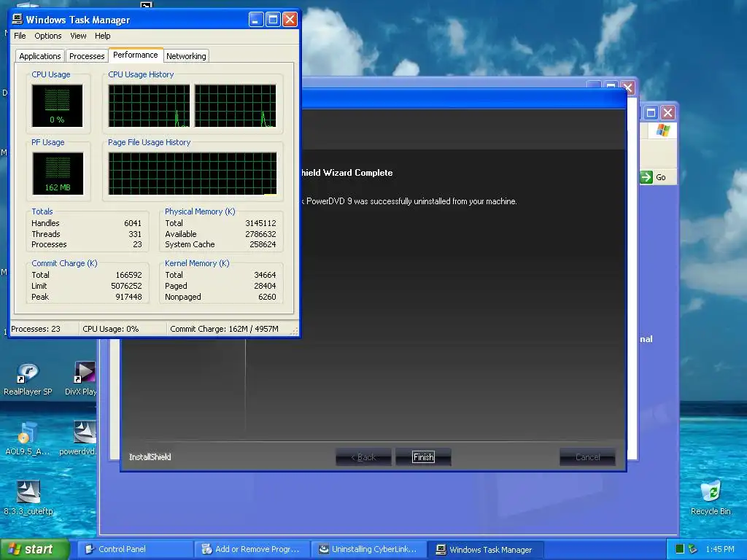Click the right CPU Usage History graph
Viewport: 747px width, 560px height.
coord(236,106)
